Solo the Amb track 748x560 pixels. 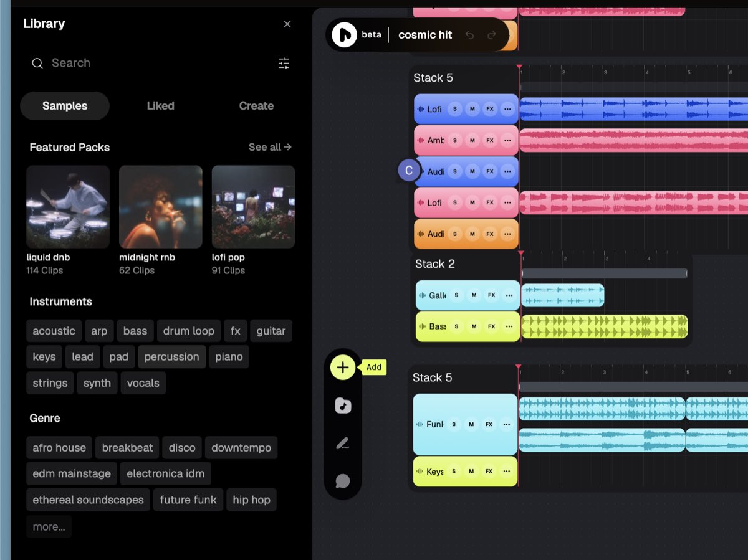point(455,140)
